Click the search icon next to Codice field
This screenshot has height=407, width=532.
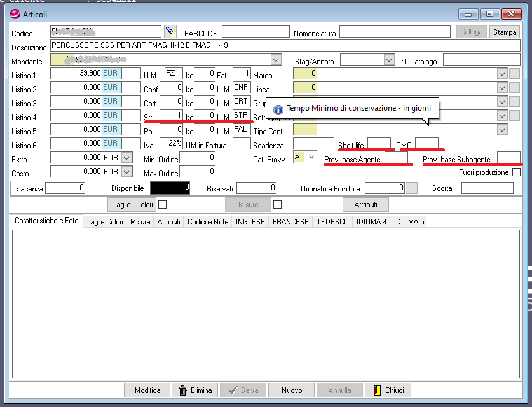pos(170,31)
